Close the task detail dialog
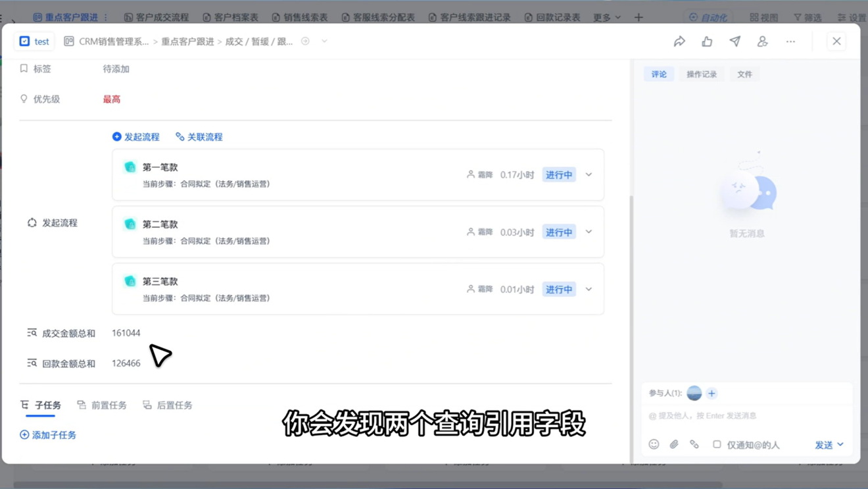The height and width of the screenshot is (489, 868). [836, 41]
